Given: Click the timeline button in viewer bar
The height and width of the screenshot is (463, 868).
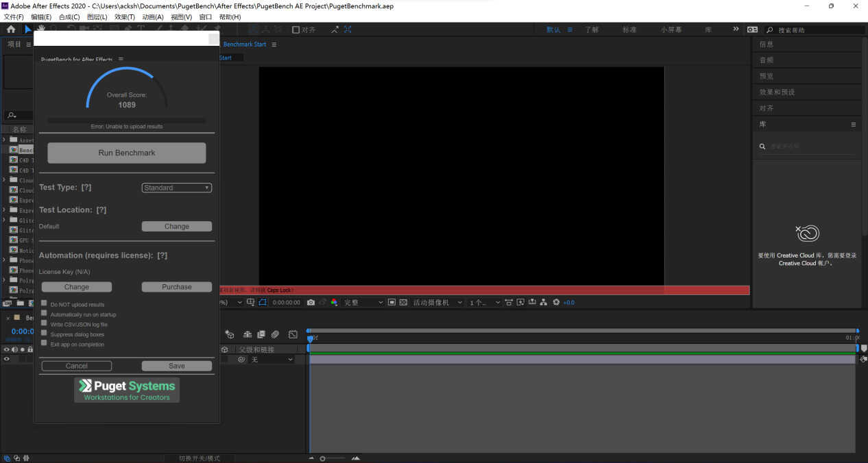Looking at the screenshot, I should tap(532, 302).
